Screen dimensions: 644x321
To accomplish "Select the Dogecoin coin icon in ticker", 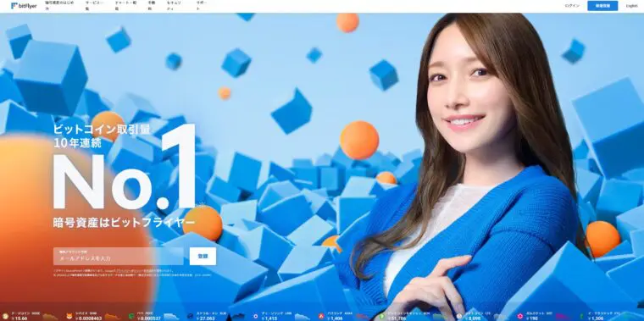I will [x=5, y=316].
